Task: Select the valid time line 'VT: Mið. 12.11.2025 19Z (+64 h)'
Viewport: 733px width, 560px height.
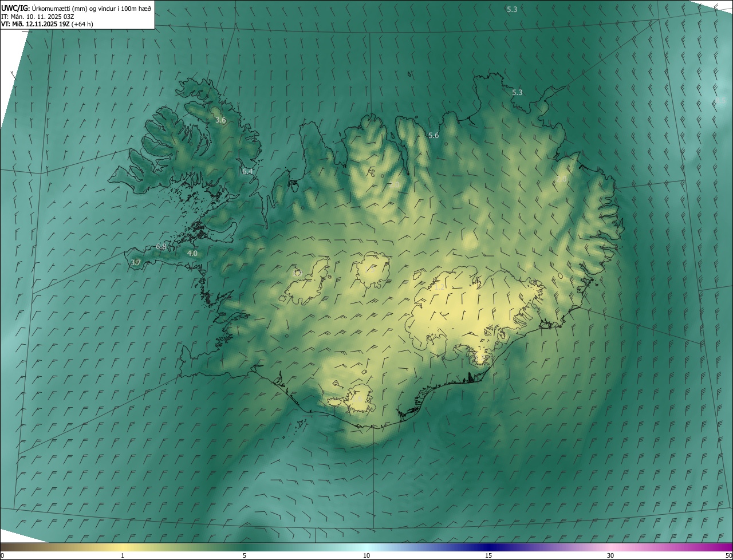Action: 47,24
